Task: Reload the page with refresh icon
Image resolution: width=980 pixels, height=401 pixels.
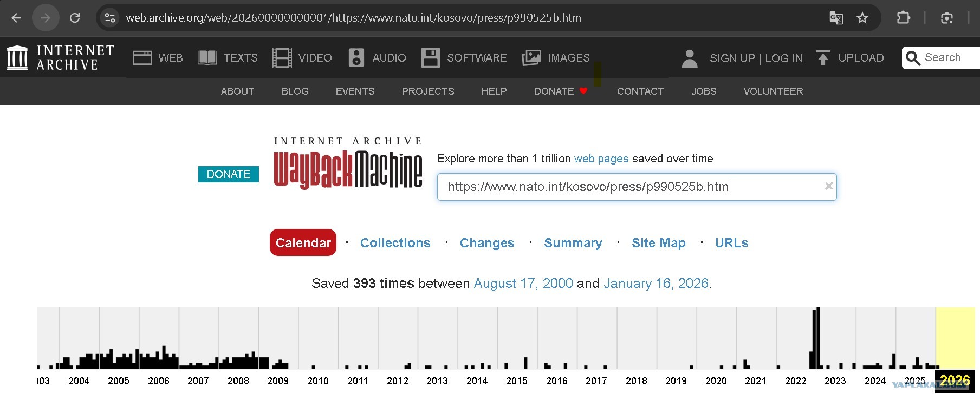Action: (75, 18)
